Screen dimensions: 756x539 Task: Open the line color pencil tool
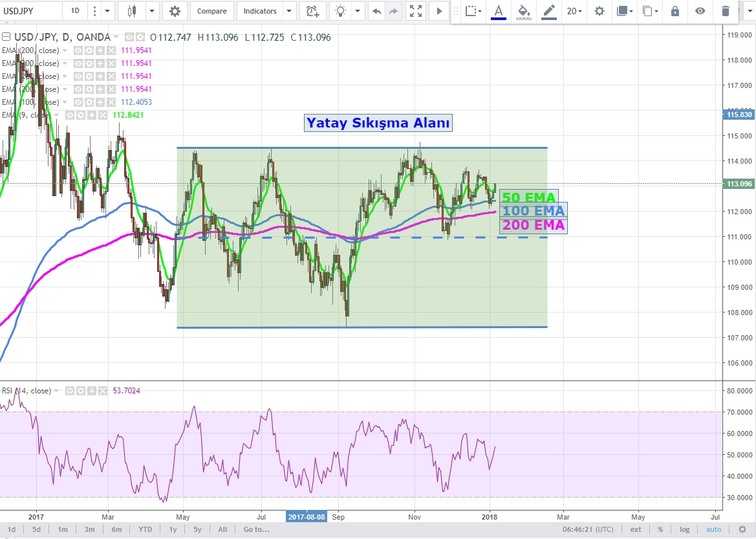tap(549, 11)
